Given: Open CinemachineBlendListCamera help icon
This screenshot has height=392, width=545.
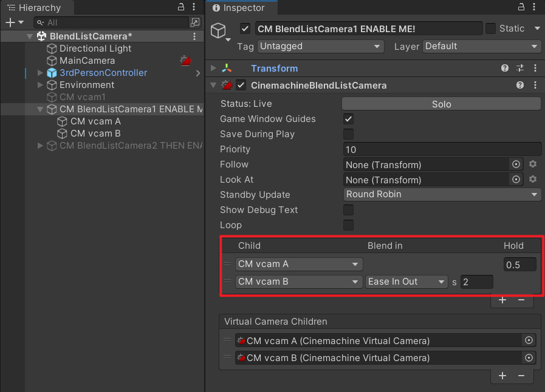Looking at the screenshot, I should pyautogui.click(x=520, y=85).
